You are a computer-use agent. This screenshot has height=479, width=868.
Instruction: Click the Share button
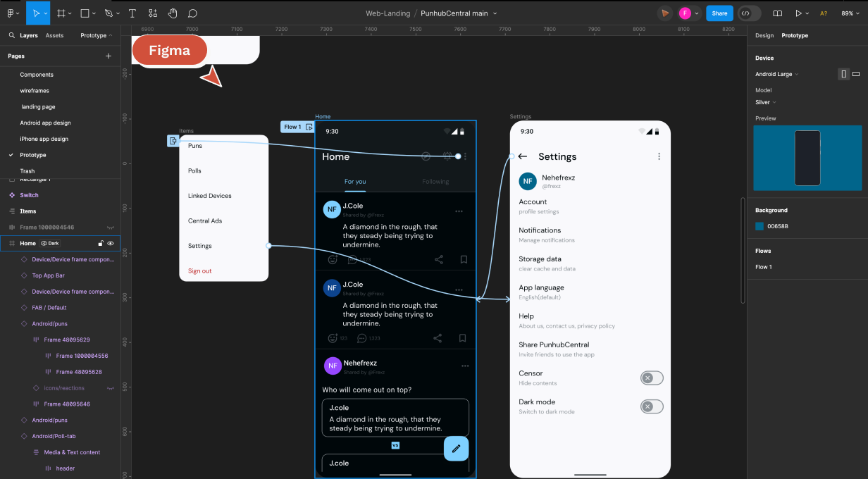coord(719,13)
